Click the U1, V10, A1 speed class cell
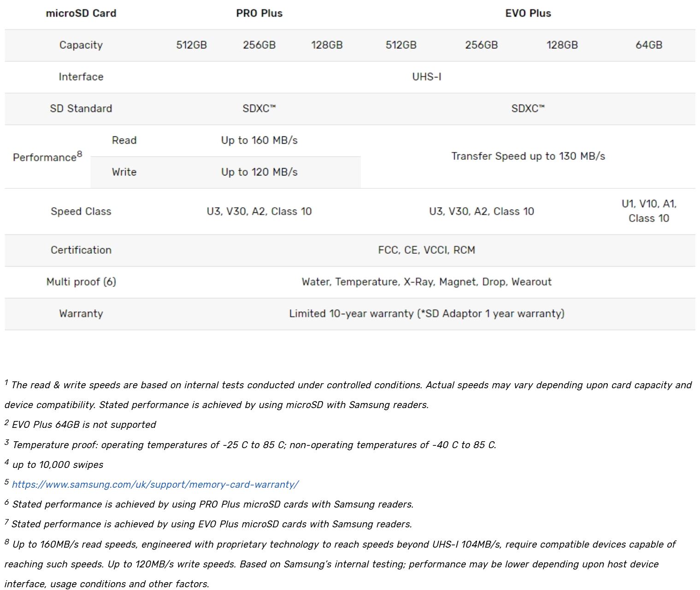Viewport: 700px width, 590px height. (649, 211)
